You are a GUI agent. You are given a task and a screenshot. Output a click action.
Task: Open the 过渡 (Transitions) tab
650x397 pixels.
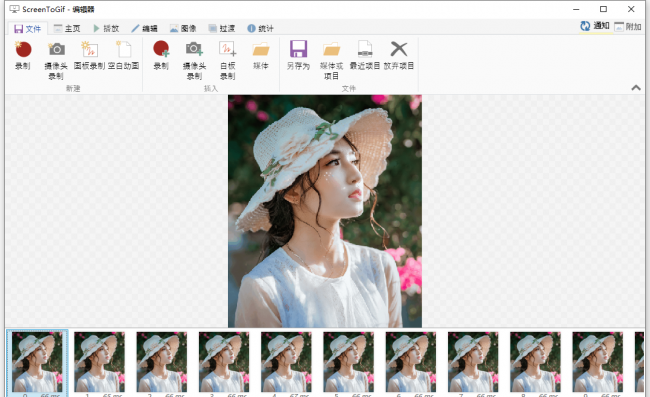pyautogui.click(x=221, y=29)
